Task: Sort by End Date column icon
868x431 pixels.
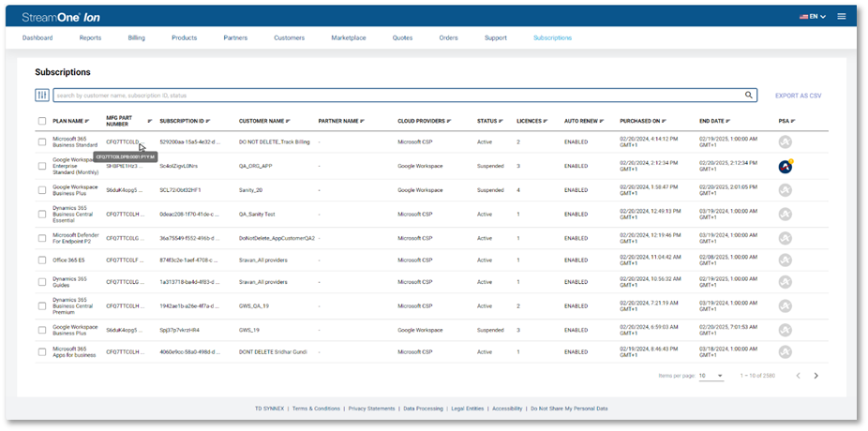Action: [728, 121]
